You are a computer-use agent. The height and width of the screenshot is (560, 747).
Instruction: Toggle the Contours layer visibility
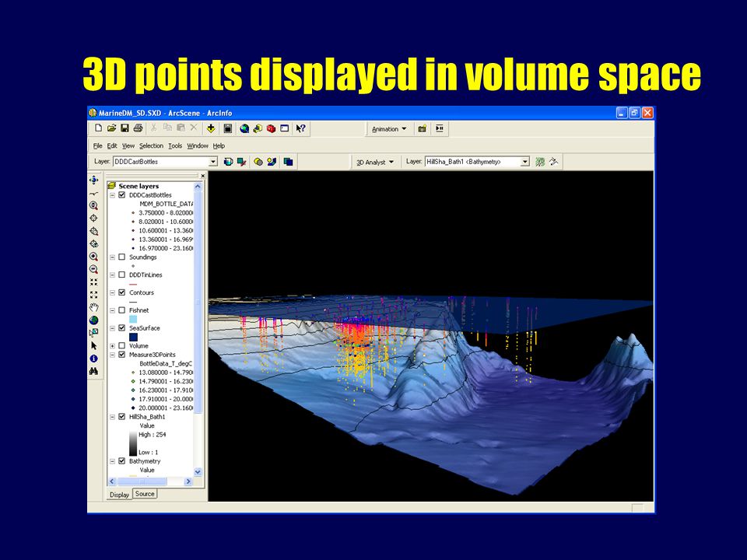pyautogui.click(x=122, y=292)
